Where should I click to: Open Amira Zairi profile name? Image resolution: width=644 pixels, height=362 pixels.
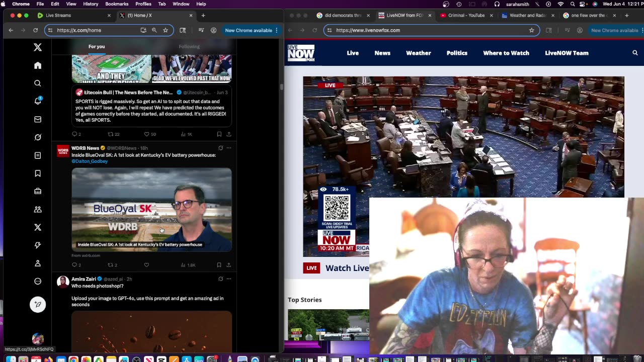tap(84, 279)
